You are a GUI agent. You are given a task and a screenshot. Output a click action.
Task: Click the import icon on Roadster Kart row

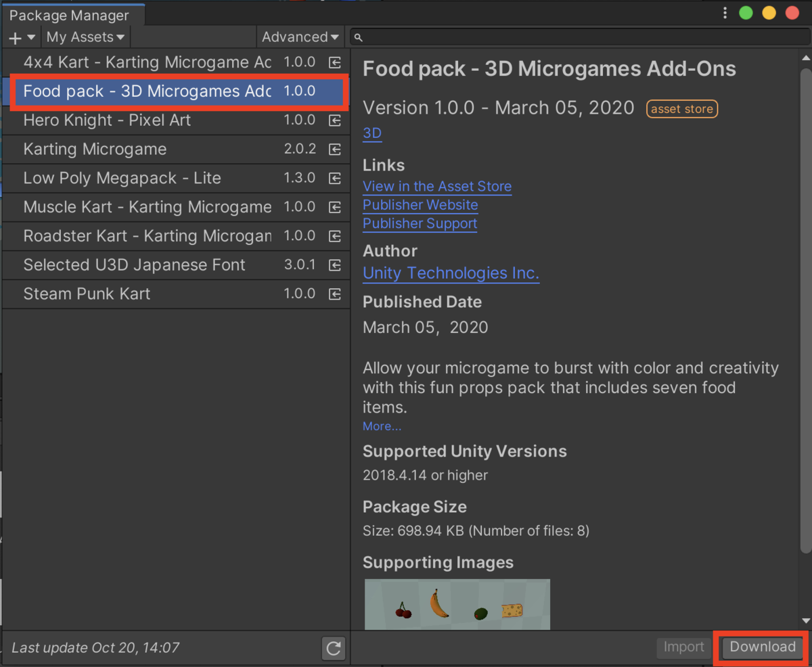point(334,236)
